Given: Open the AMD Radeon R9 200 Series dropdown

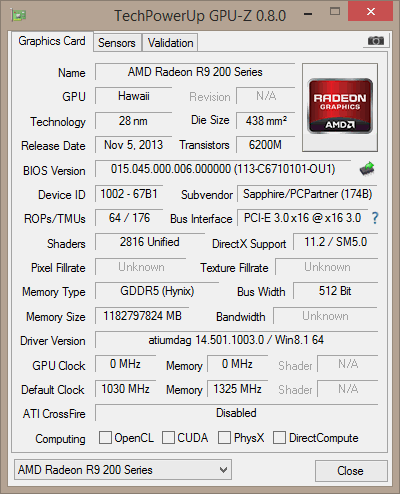Looking at the screenshot, I should 123,470.
